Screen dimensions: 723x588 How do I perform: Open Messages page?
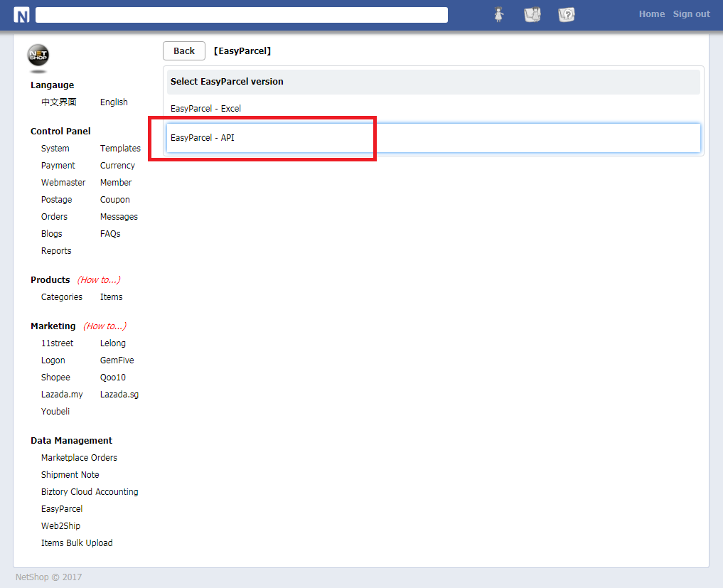coord(119,216)
